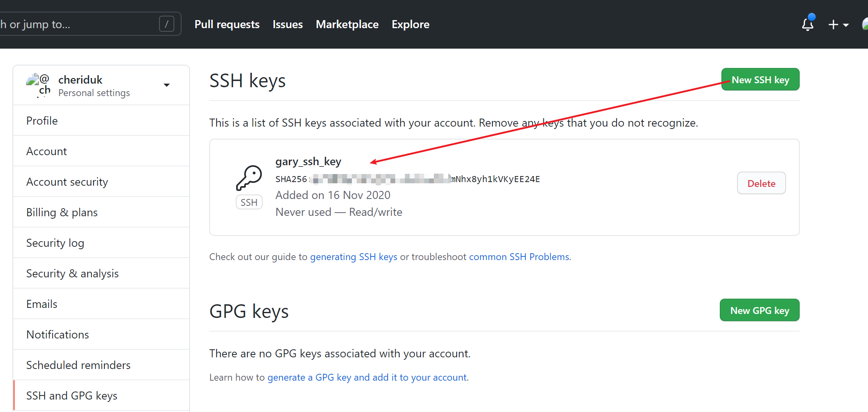The height and width of the screenshot is (412, 868).
Task: Open the plus create-new menu
Action: 838,25
